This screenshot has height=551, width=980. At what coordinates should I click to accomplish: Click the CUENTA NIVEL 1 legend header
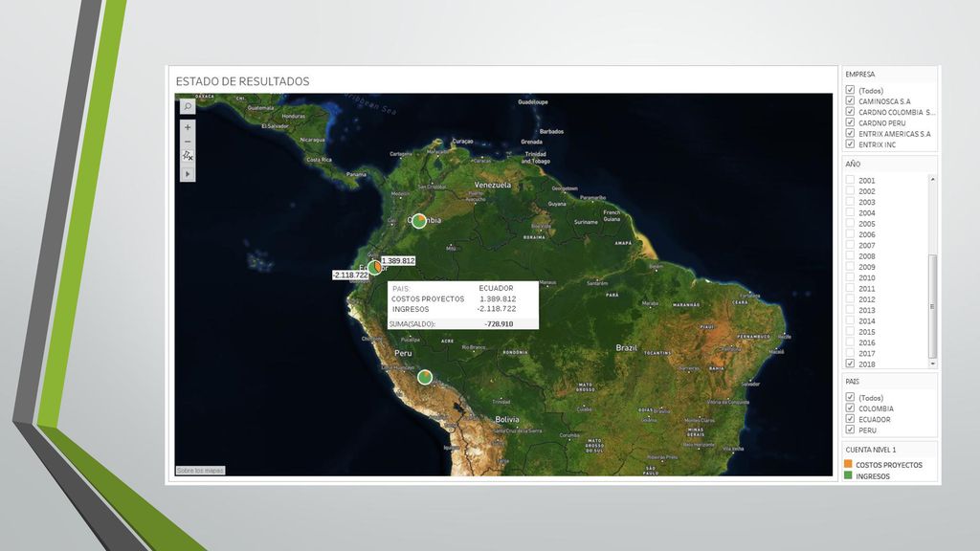tap(871, 450)
